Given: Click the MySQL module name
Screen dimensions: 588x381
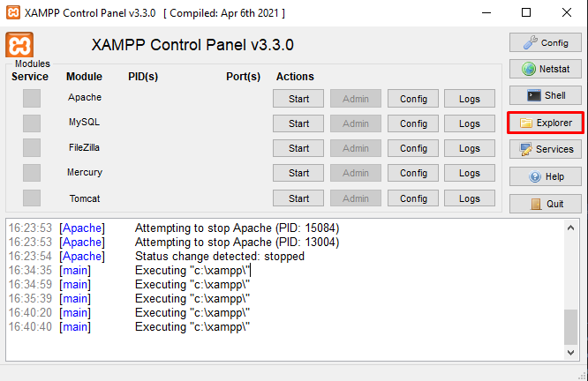Looking at the screenshot, I should [85, 122].
